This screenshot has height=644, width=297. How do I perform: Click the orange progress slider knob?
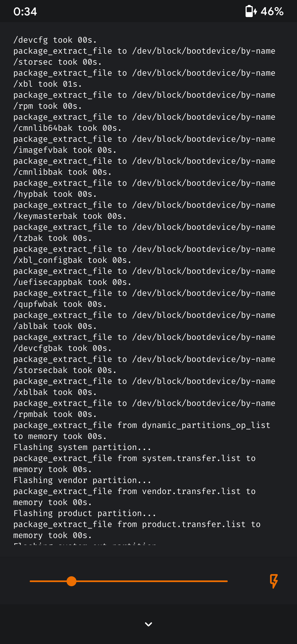tap(71, 581)
